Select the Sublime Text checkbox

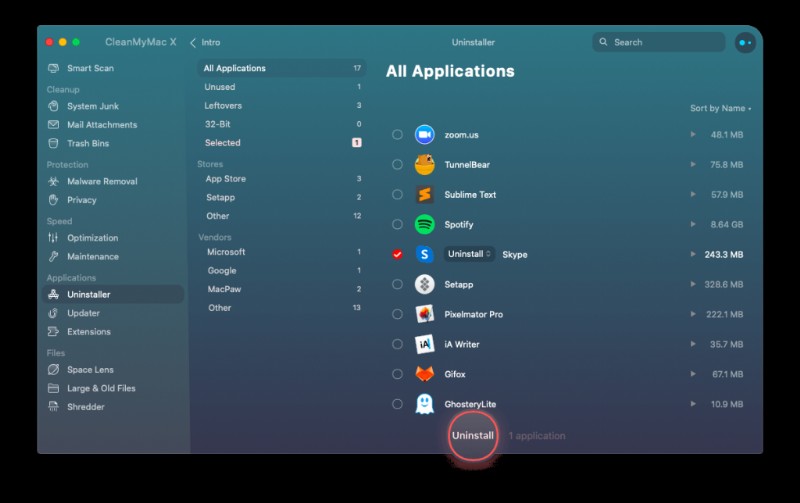pos(397,194)
